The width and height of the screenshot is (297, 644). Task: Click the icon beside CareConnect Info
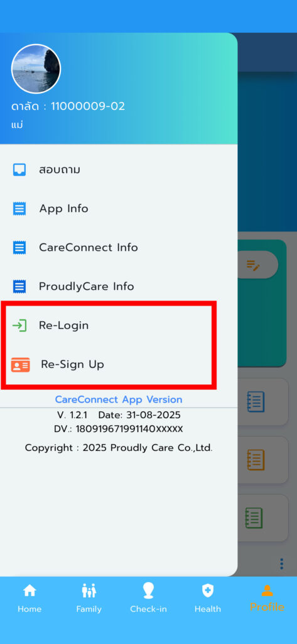click(x=19, y=248)
